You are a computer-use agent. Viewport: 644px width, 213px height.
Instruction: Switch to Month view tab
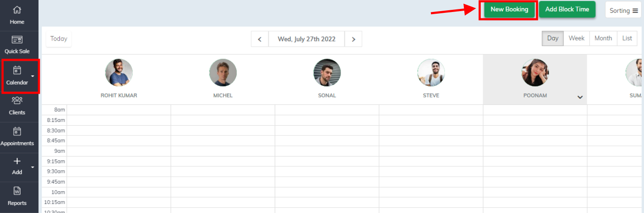603,38
